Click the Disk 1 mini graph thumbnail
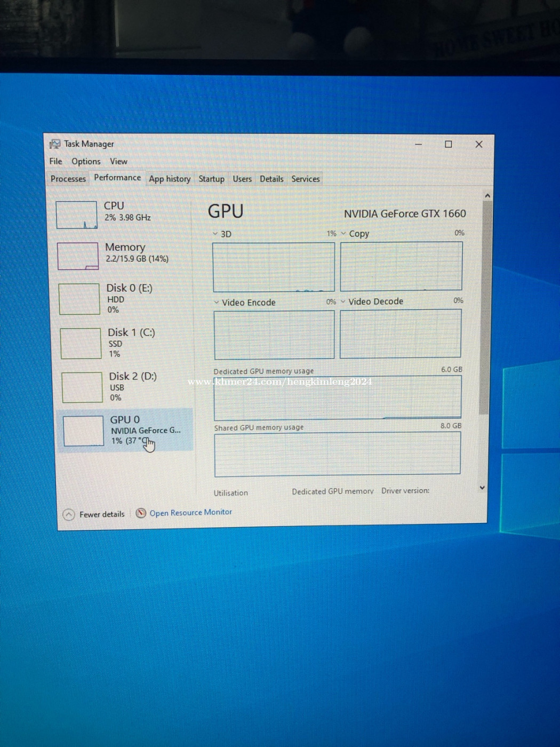 coord(81,343)
